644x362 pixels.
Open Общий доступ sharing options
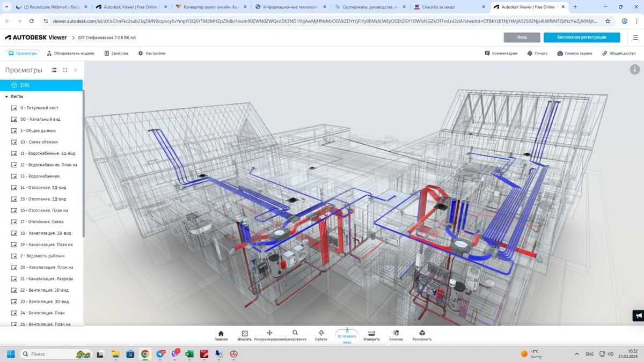tap(619, 54)
